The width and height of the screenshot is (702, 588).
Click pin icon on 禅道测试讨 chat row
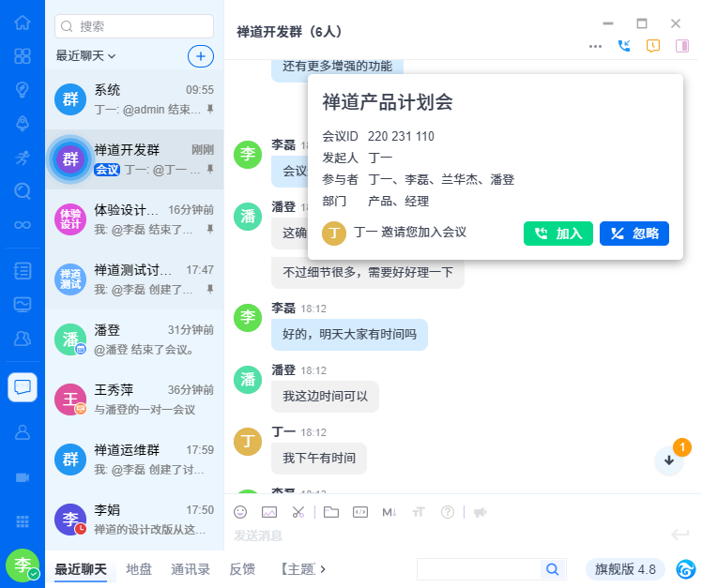point(210,289)
